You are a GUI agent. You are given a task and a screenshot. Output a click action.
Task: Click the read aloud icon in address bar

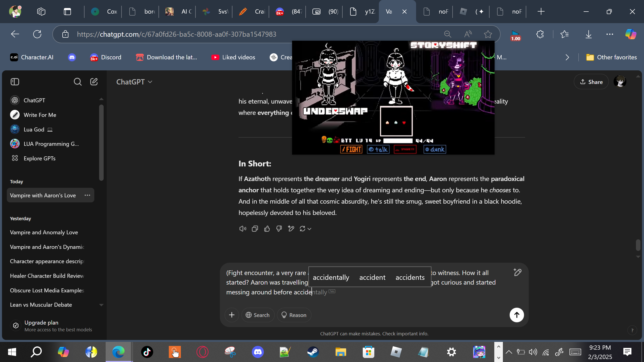pyautogui.click(x=468, y=34)
